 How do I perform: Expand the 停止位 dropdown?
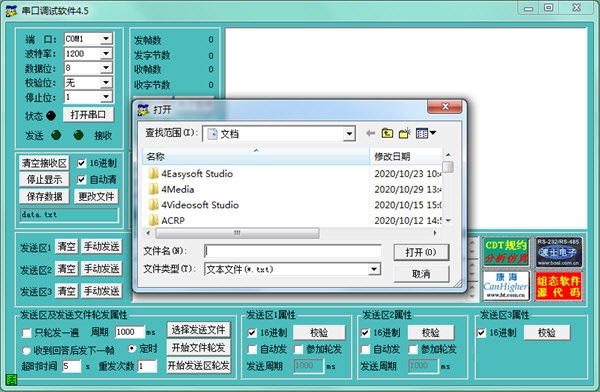pos(106,97)
